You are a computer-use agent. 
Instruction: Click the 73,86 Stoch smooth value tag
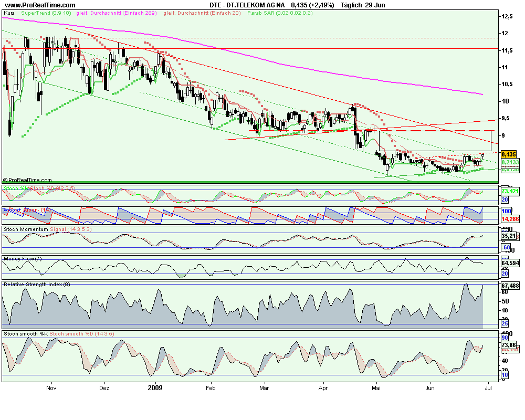tap(509, 345)
